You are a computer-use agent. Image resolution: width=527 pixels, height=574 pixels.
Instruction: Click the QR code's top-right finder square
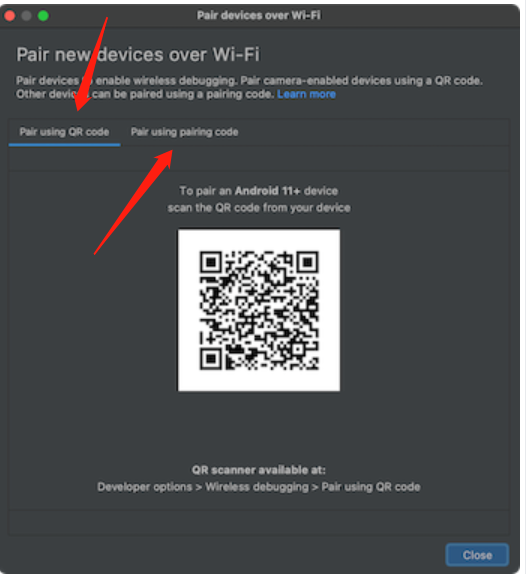click(x=307, y=262)
